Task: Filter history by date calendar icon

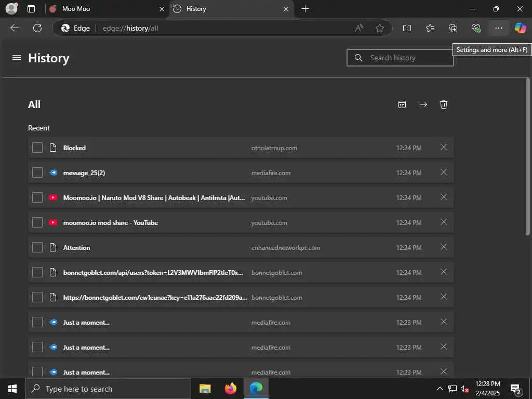Action: click(402, 104)
